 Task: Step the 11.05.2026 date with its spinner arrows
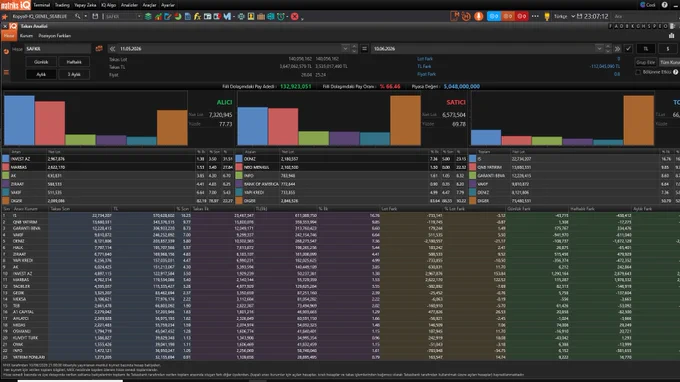tap(354, 49)
